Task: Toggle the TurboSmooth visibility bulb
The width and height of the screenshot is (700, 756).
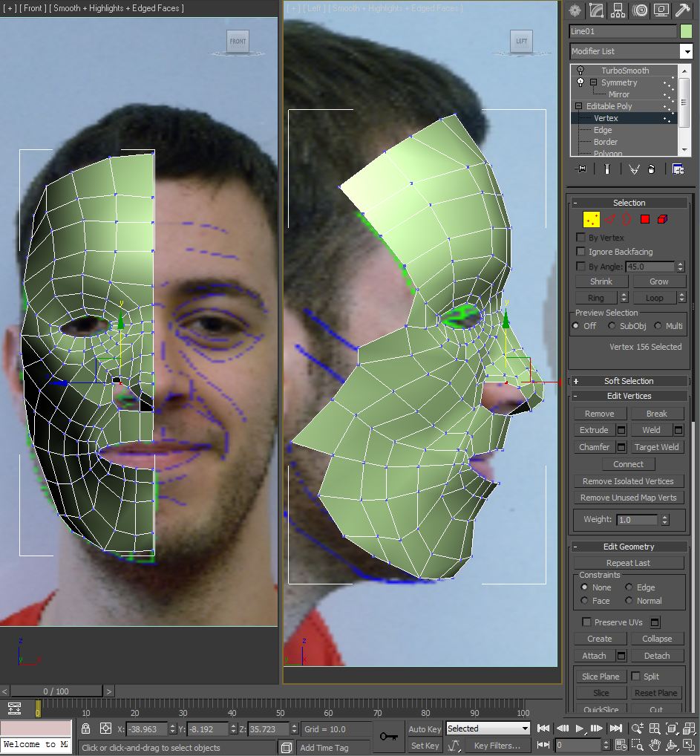Action: 579,69
